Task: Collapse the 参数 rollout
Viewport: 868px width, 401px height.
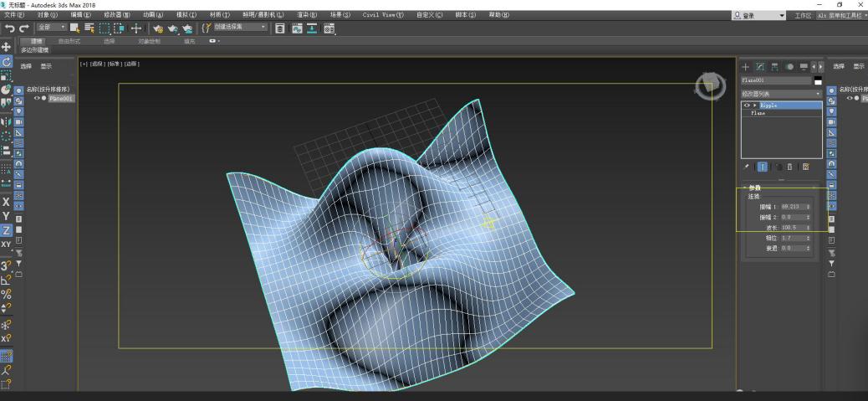Action: pos(753,188)
